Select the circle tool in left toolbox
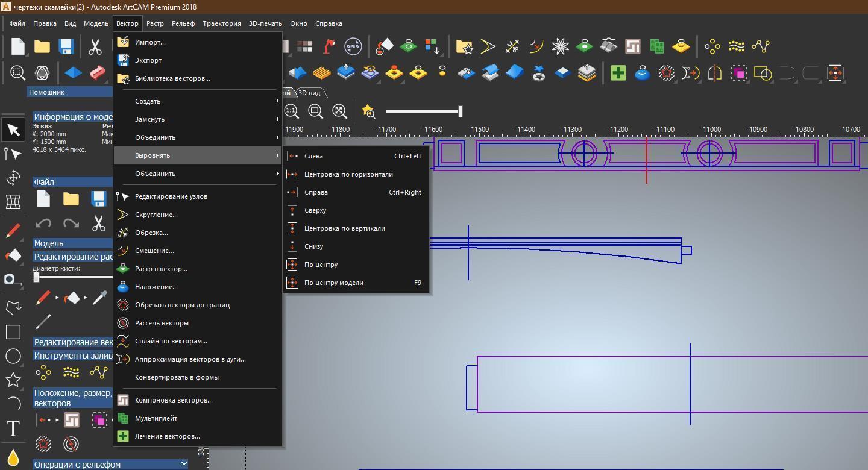The image size is (868, 470). pos(13,356)
